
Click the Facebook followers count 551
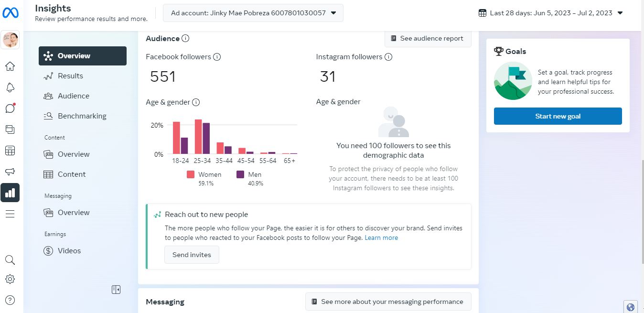pyautogui.click(x=163, y=76)
